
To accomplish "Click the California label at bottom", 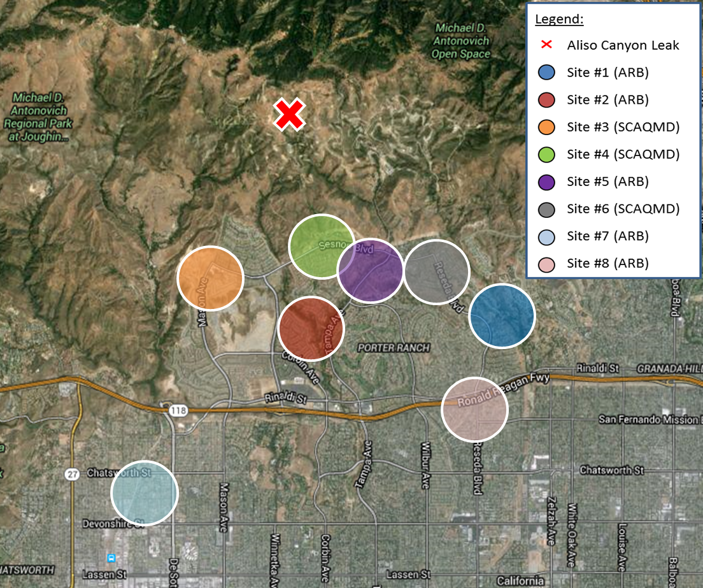I will point(520,581).
